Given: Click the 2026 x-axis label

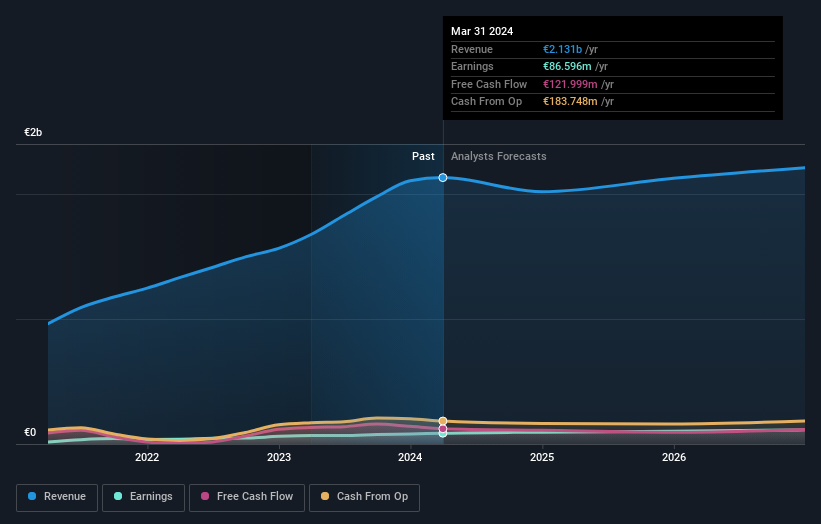Looking at the screenshot, I should [674, 457].
